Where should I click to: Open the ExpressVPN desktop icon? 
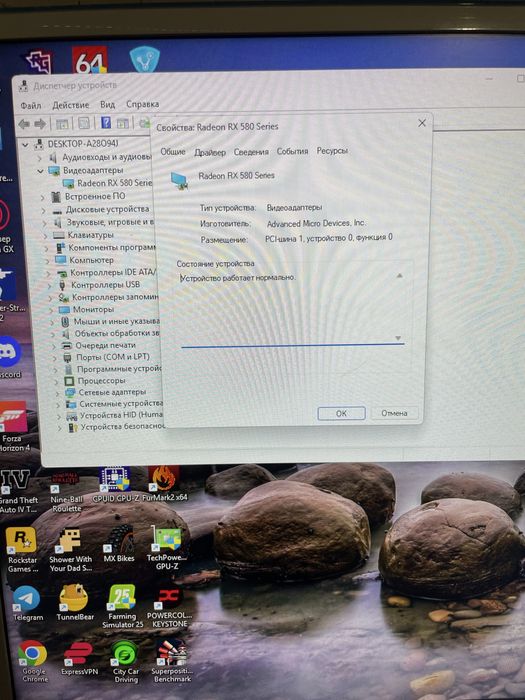click(79, 658)
